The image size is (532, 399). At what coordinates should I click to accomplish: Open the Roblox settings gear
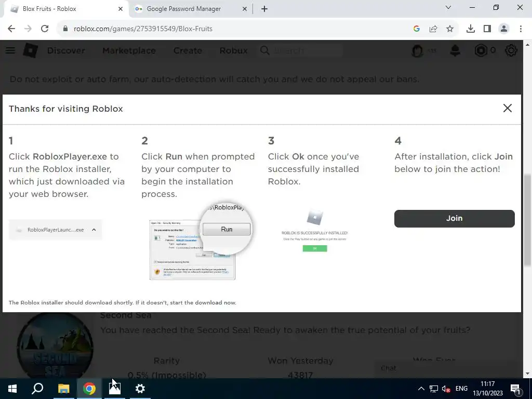coord(511,50)
